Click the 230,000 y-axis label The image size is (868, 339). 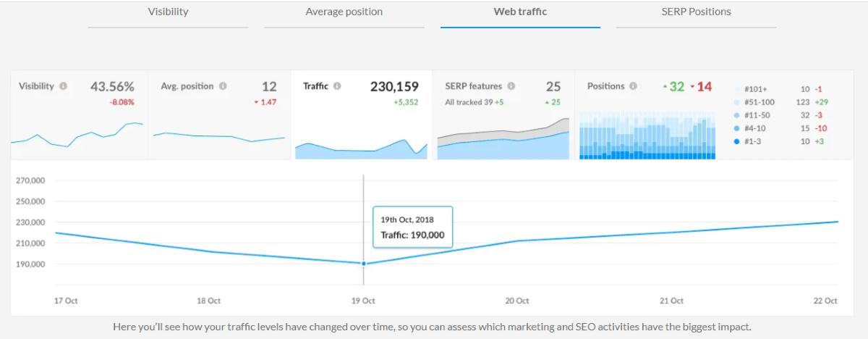click(30, 222)
